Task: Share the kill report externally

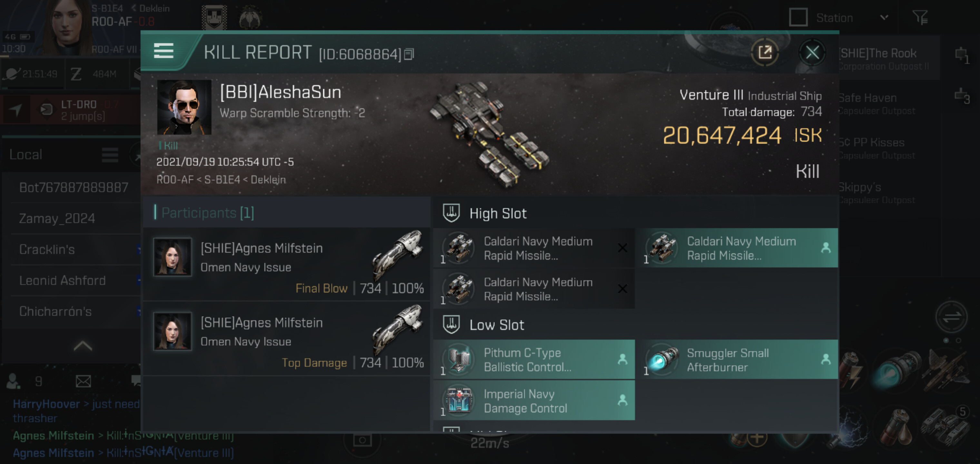Action: pyautogui.click(x=765, y=52)
